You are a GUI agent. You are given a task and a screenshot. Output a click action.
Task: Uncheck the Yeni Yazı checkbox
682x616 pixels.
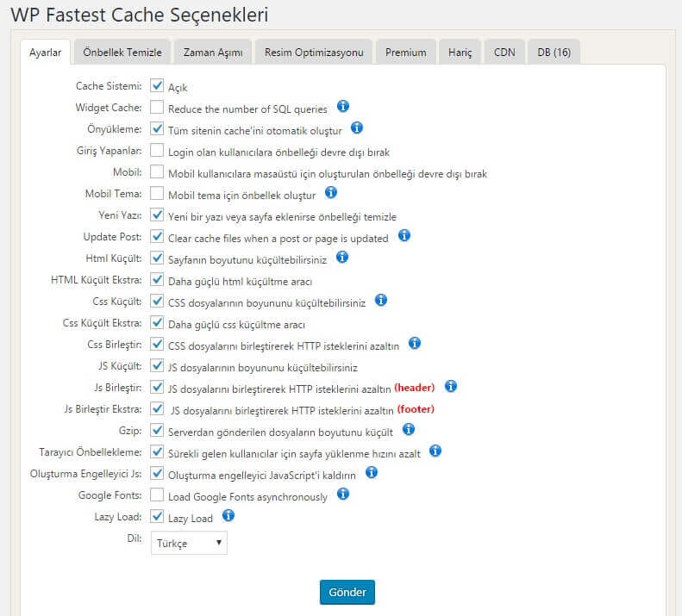pos(157,215)
